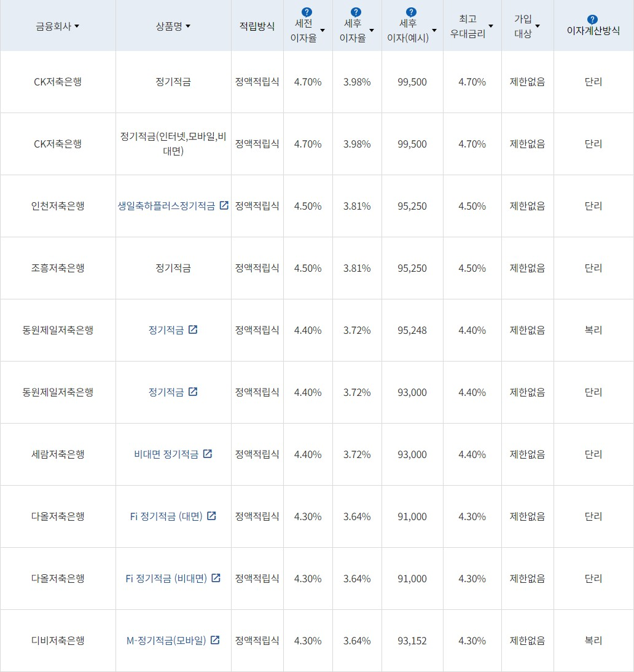The width and height of the screenshot is (634, 672).
Task: Click the external link icon beside Fi 정기적금 (대면)
Action: (211, 516)
